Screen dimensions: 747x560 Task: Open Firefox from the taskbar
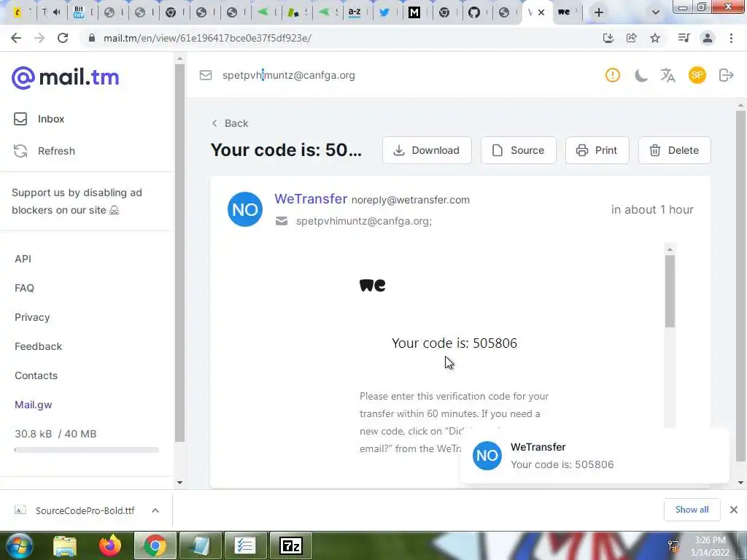click(110, 545)
